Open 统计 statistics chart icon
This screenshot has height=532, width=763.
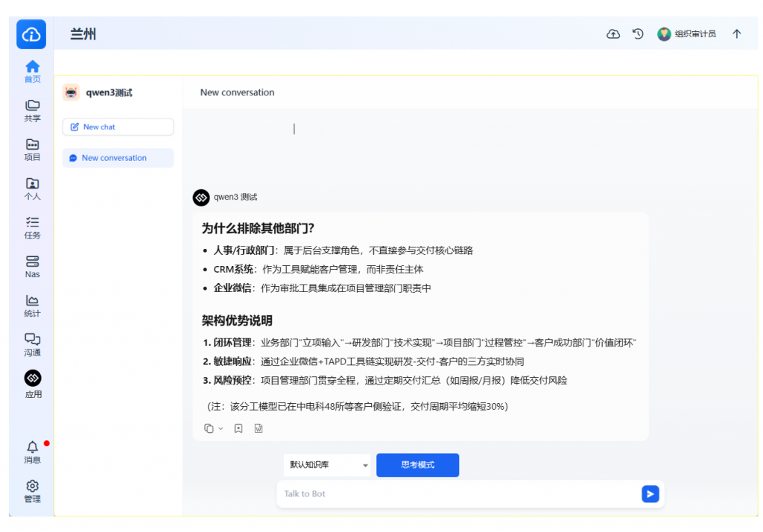coord(32,305)
